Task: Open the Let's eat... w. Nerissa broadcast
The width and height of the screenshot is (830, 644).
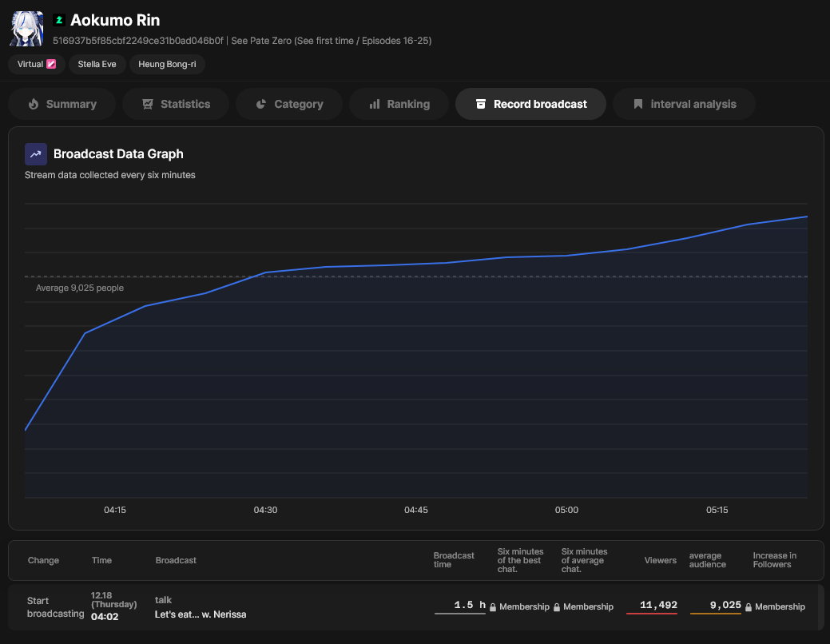Action: tap(200, 614)
